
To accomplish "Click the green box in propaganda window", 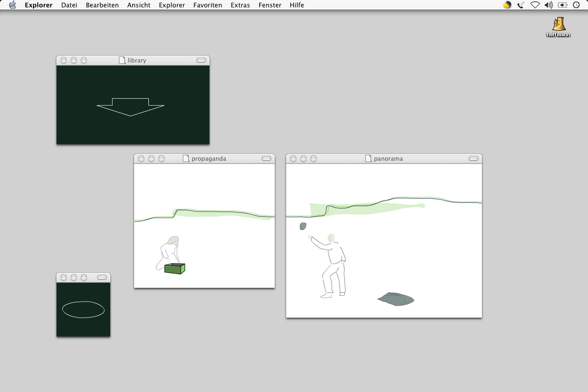I will pyautogui.click(x=175, y=269).
